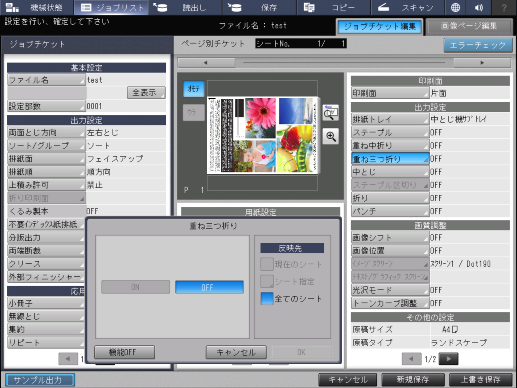Click the コピー copy icon
This screenshot has width=517, height=388.
[309, 7]
